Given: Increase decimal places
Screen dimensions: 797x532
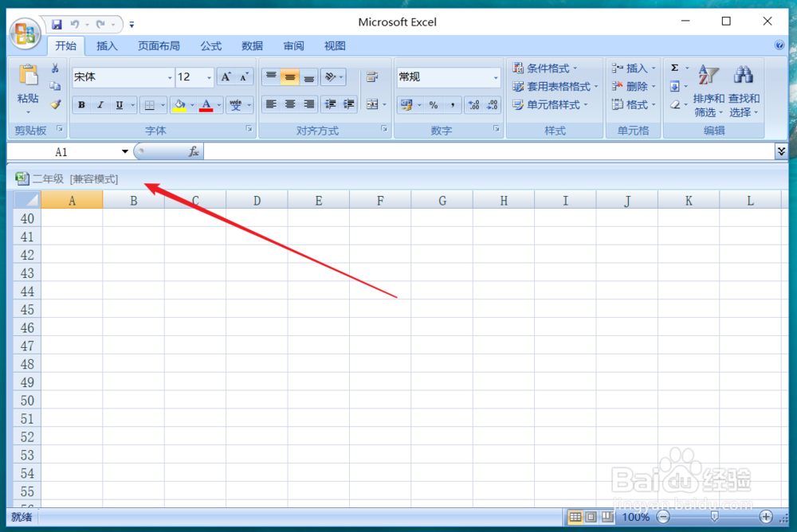Looking at the screenshot, I should (473, 104).
